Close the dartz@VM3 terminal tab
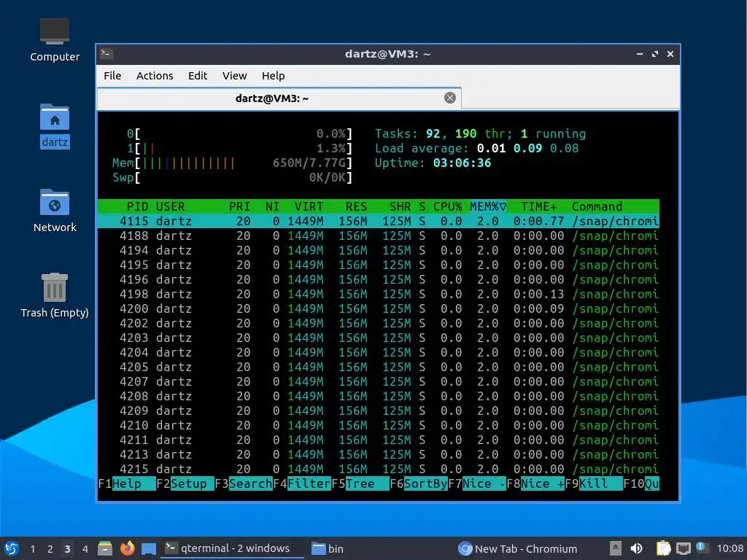 click(x=449, y=98)
